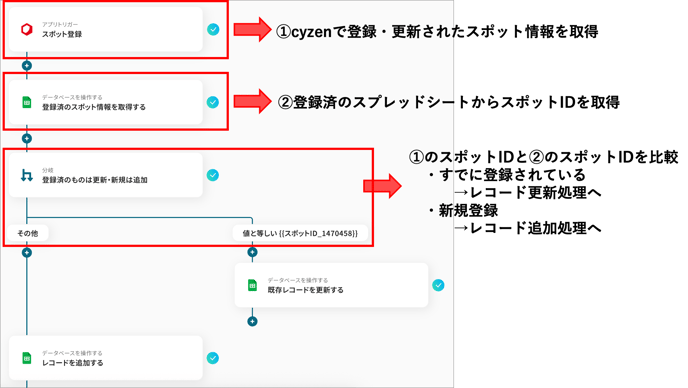
Task: Click plus node under その他 branch
Action: 27,252
